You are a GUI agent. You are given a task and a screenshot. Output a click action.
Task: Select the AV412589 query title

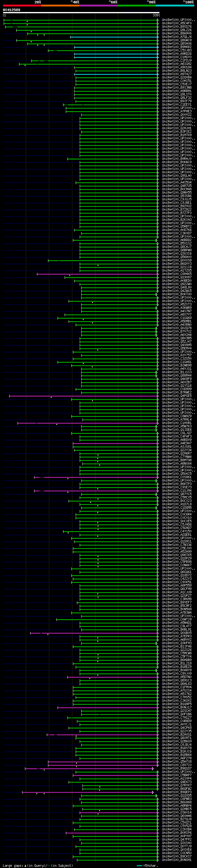[11, 10]
